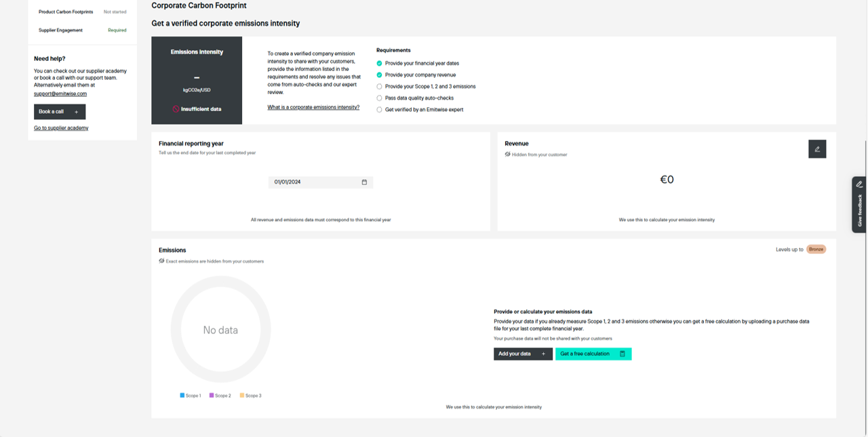Click the Bronze level badge

click(816, 249)
